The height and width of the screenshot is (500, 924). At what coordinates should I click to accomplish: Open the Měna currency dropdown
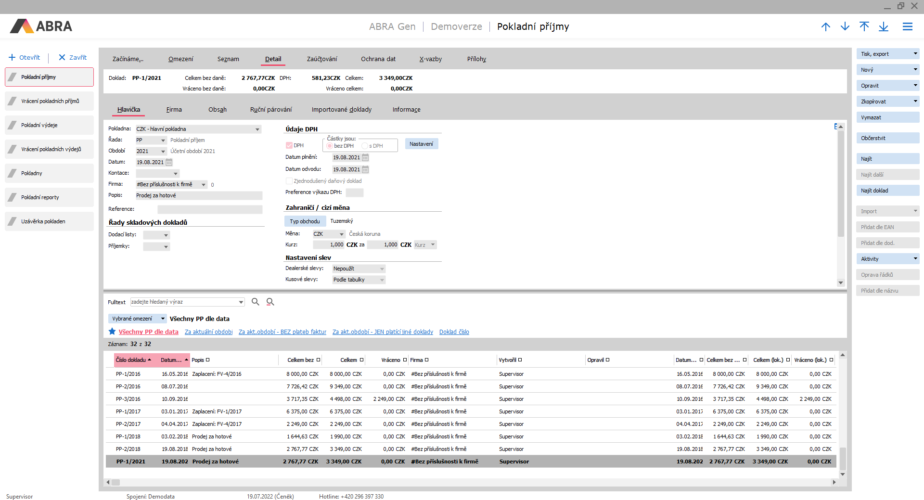[x=341, y=234]
